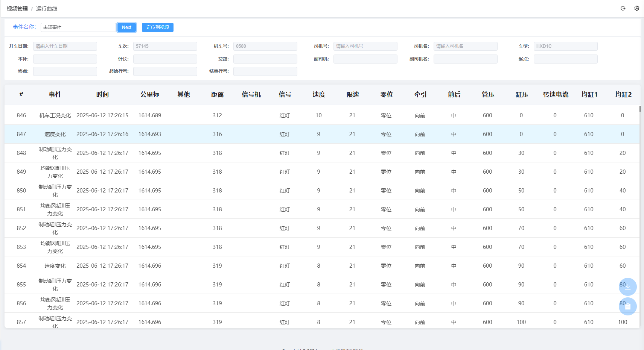Click the floating download button

(627, 287)
